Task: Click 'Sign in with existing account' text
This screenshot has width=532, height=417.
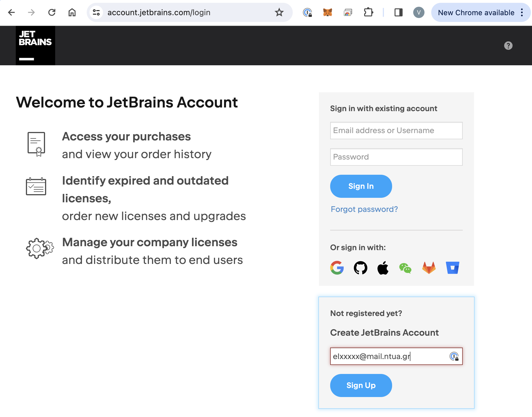Action: [x=384, y=108]
